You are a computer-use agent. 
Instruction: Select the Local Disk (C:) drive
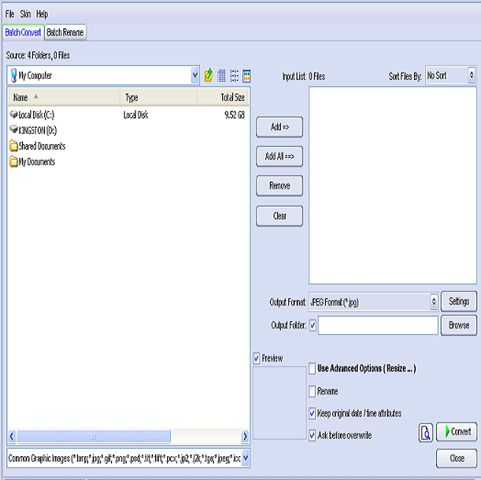(x=32, y=115)
